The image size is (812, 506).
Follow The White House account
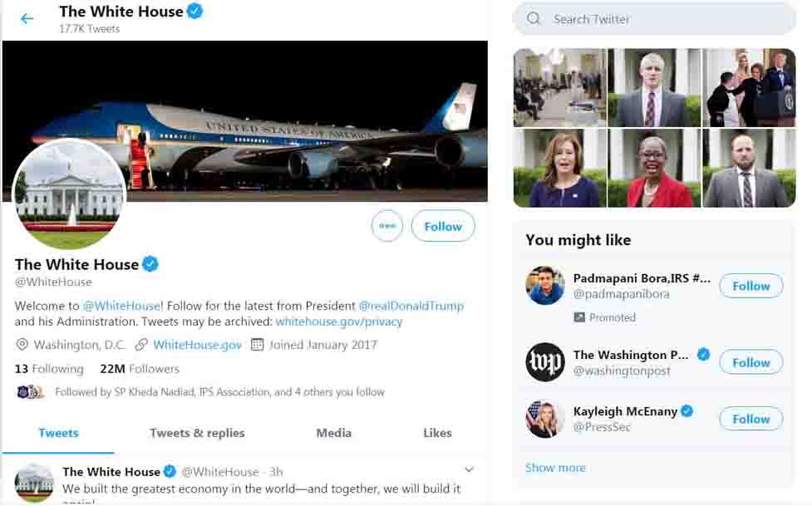pos(443,226)
